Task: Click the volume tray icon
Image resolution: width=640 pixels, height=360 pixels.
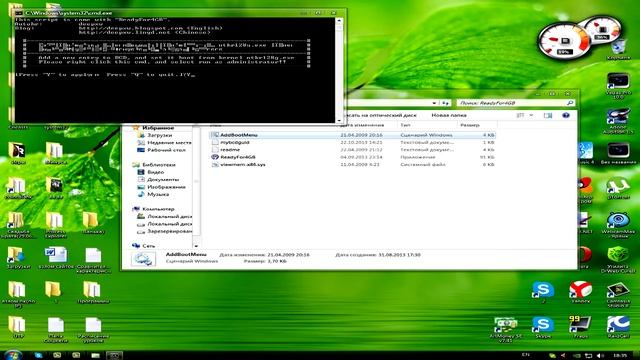Action: click(x=600, y=356)
